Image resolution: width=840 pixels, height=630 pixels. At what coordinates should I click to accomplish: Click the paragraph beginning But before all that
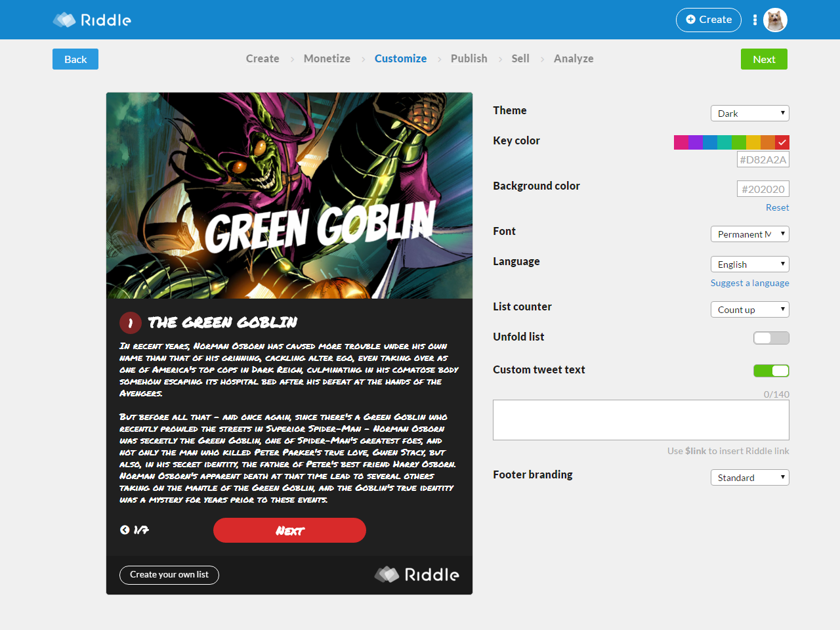(287, 458)
